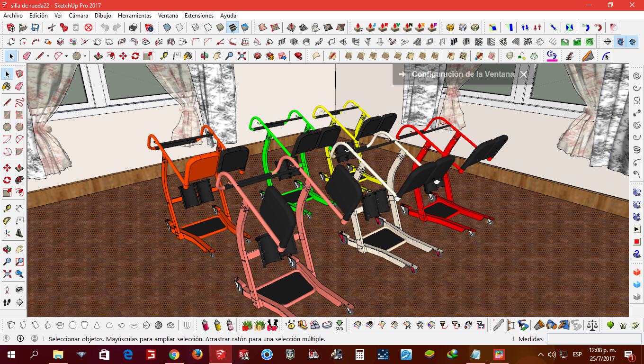Open the Circle tool dropdown arrow

pyautogui.click(x=85, y=56)
